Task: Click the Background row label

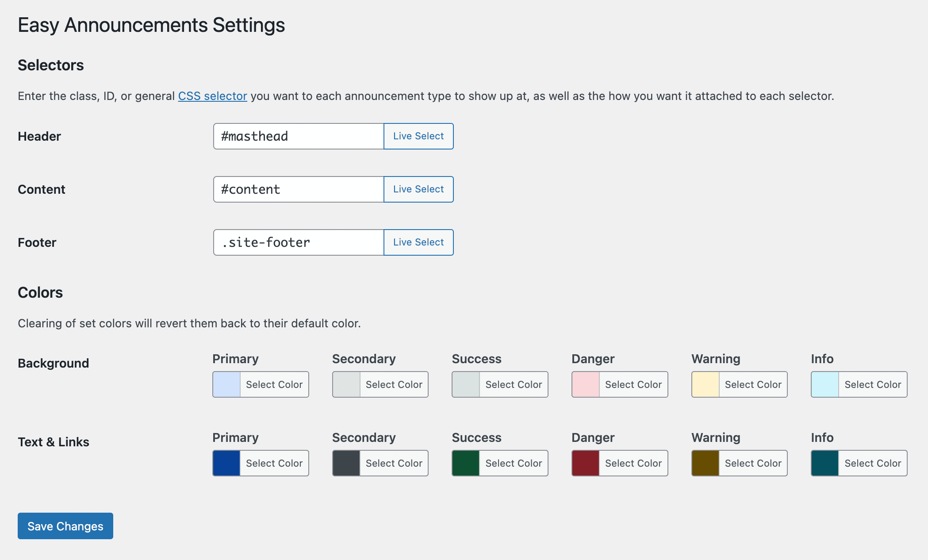Action: click(x=54, y=363)
